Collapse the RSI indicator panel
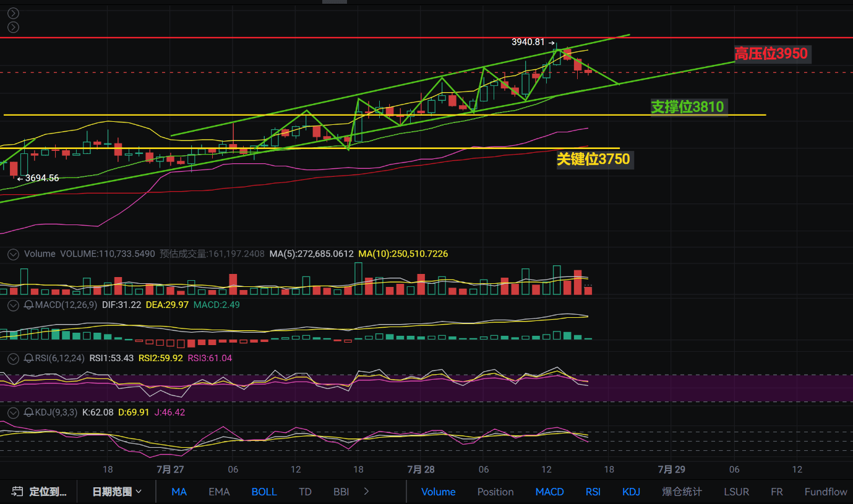Viewport: 853px width, 504px height. pos(12,357)
